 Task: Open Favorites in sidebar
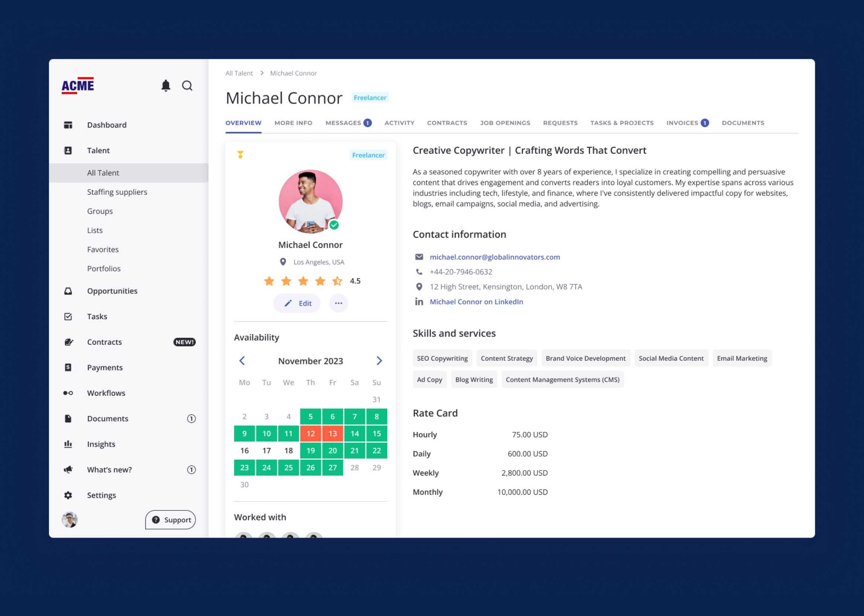103,249
